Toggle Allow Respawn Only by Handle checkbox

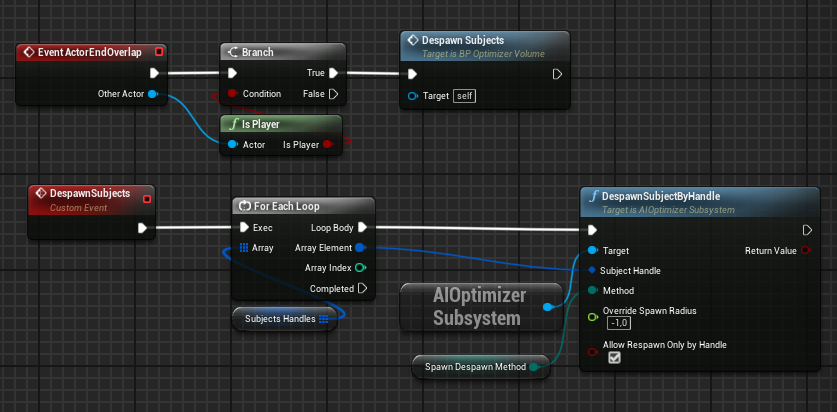[614, 358]
